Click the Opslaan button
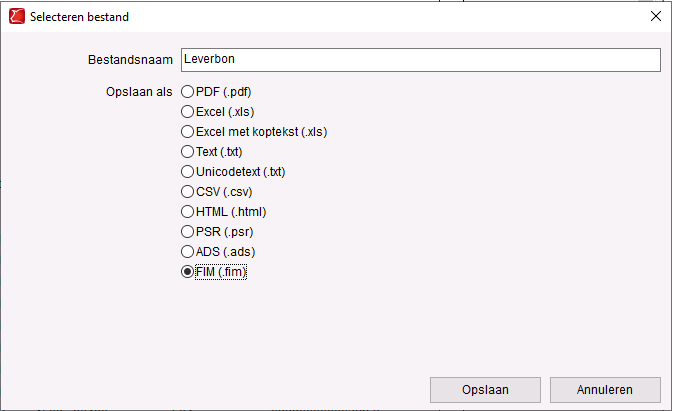 tap(485, 390)
